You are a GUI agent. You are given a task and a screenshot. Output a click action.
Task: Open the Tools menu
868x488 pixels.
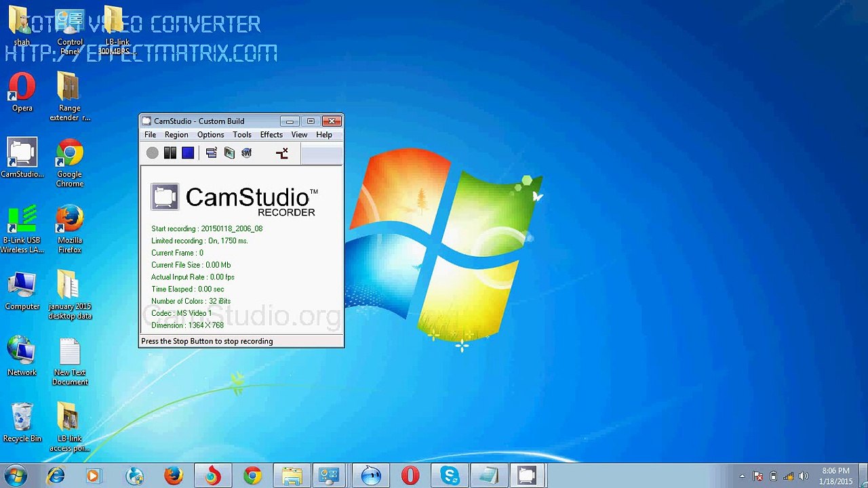click(x=242, y=135)
